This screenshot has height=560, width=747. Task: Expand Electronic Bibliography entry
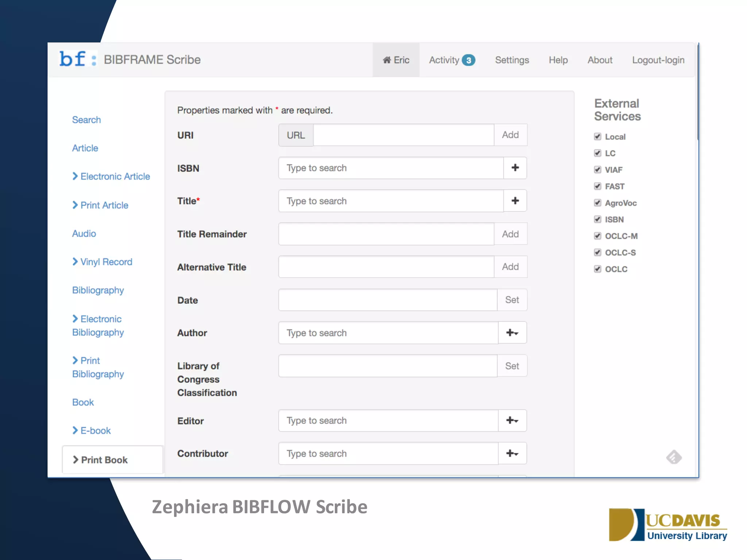tap(98, 326)
